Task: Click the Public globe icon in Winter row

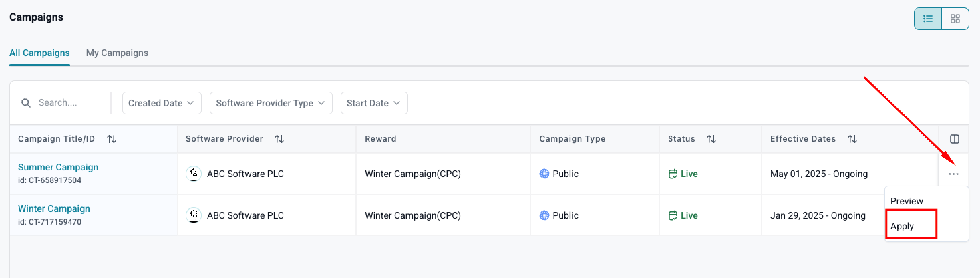Action: (x=544, y=215)
